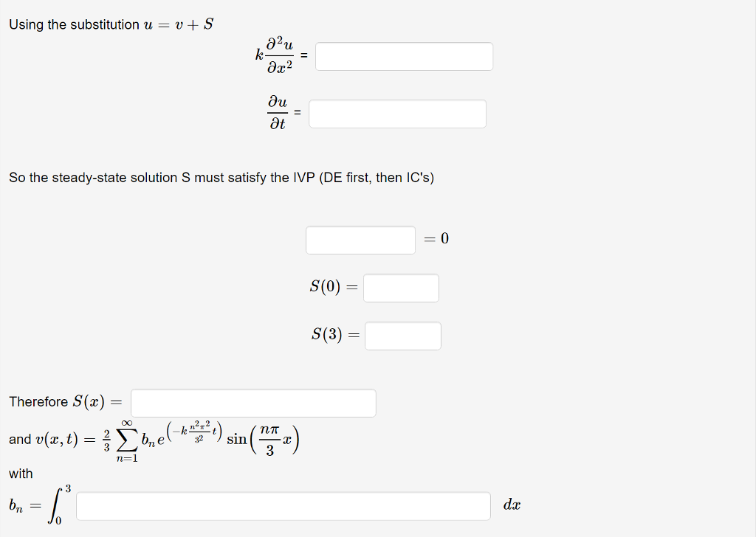Click the S(0) answer box

coord(401,288)
